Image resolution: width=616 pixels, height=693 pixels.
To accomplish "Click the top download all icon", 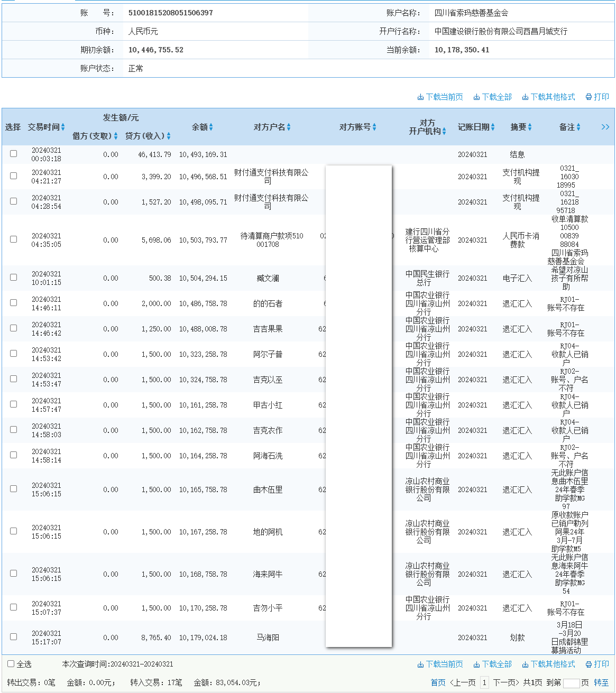I will pos(476,97).
